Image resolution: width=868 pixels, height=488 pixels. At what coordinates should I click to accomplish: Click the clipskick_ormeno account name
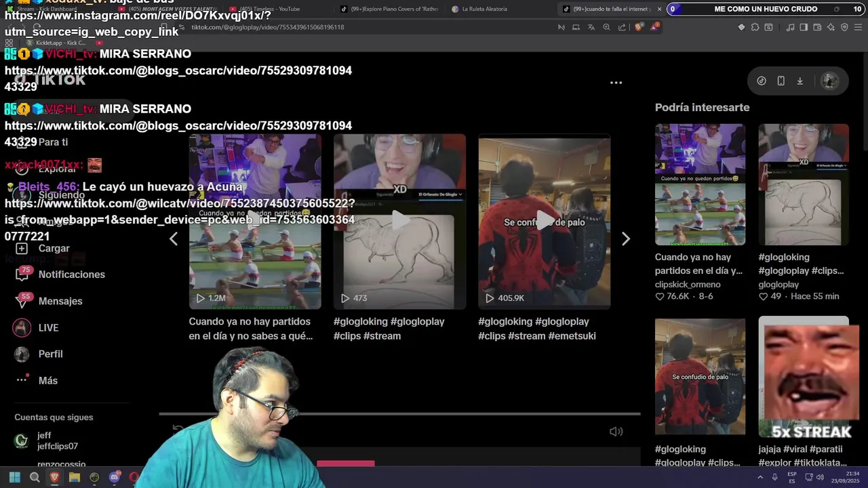(688, 285)
